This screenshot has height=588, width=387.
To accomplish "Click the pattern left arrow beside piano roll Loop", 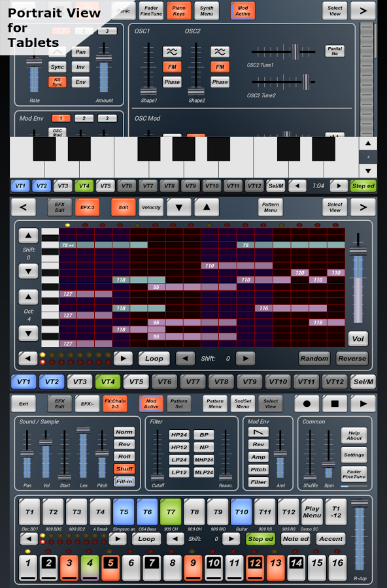I will pos(27,358).
